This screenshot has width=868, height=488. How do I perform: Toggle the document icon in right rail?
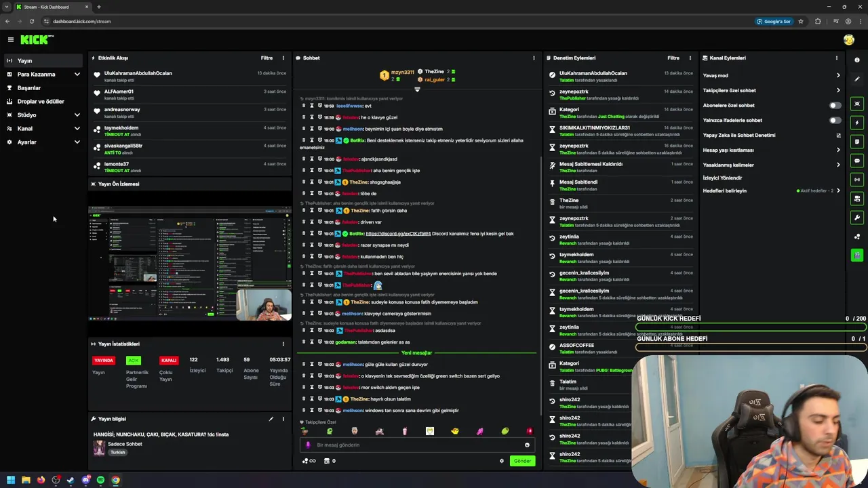[x=857, y=142]
